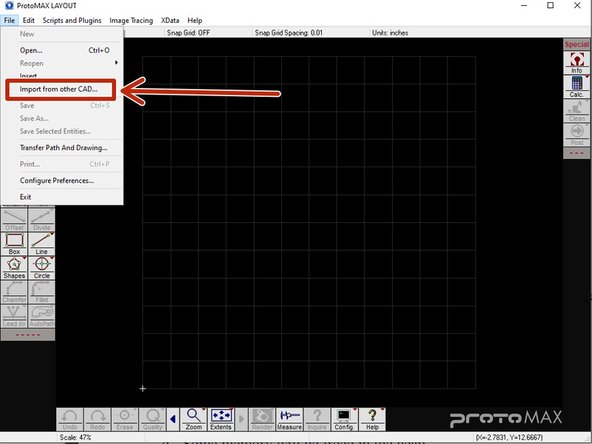The height and width of the screenshot is (444, 592).
Task: Open the Image Tracing menu
Action: tap(131, 20)
